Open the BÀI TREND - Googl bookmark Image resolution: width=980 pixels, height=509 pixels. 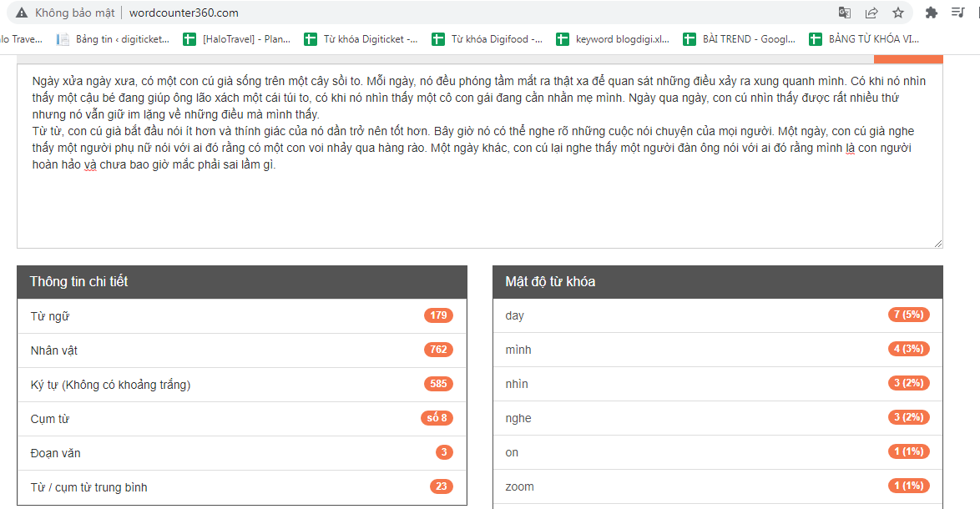click(740, 39)
